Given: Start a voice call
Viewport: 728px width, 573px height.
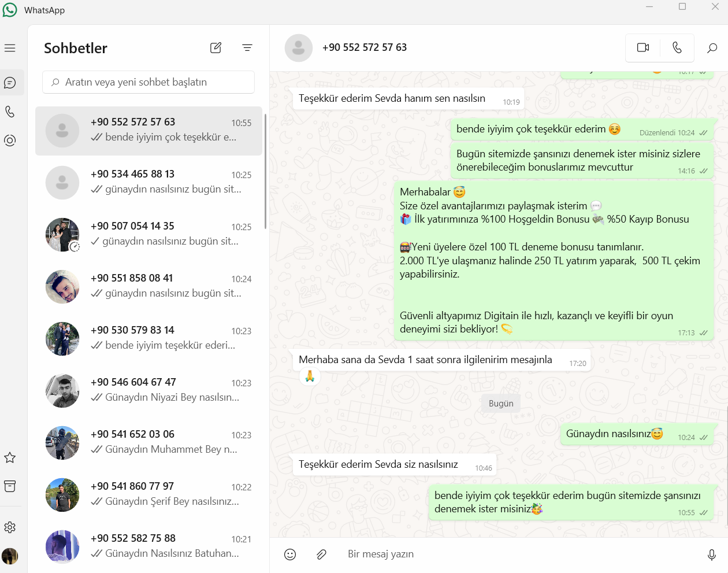Looking at the screenshot, I should (x=677, y=47).
